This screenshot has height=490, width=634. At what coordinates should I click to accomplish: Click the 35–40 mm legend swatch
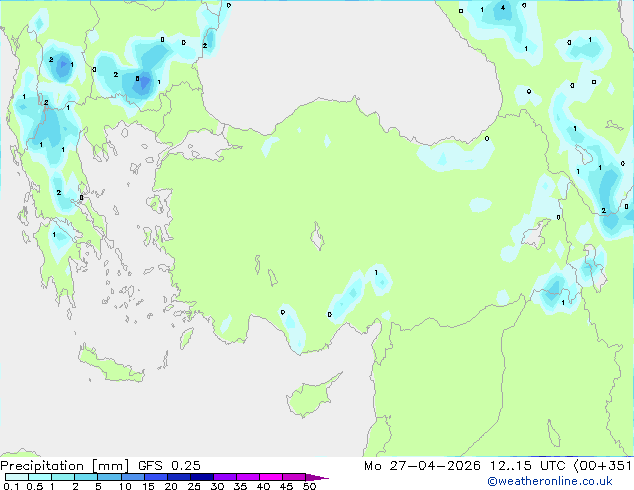[248, 477]
